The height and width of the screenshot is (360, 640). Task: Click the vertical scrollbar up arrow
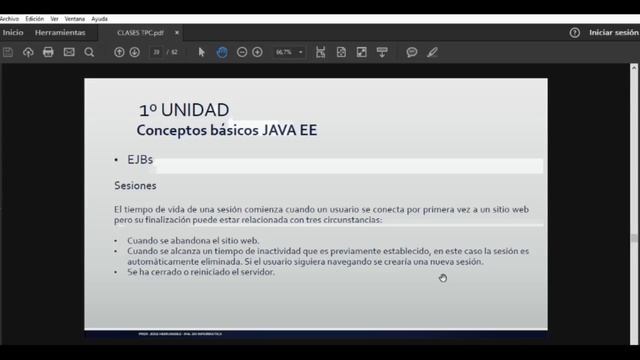(634, 68)
